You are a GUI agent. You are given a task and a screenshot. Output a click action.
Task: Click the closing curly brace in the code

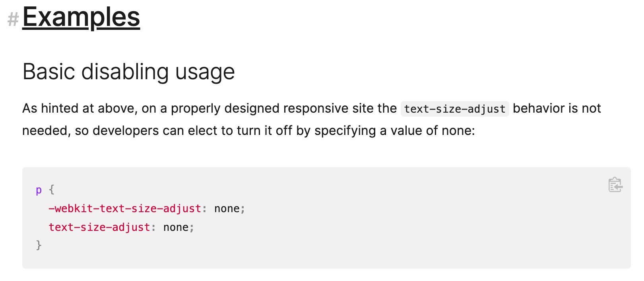pyautogui.click(x=39, y=245)
